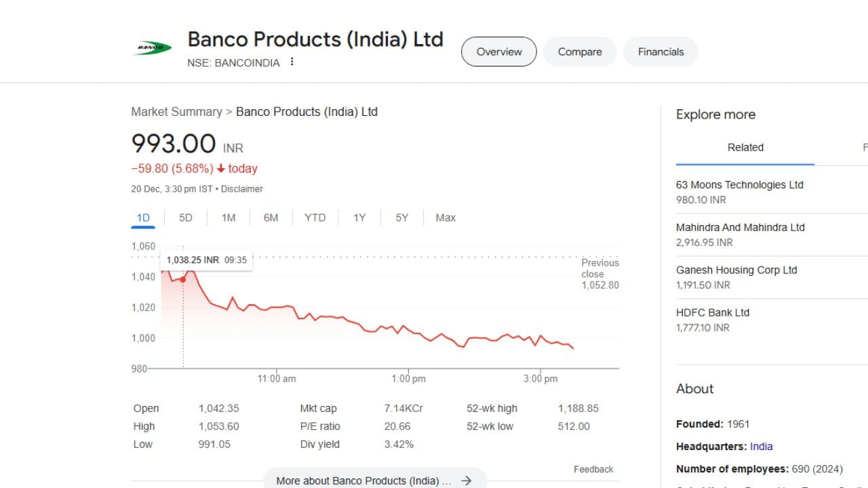Click the About section heading
Screen dimensions: 868x488
[x=694, y=389]
